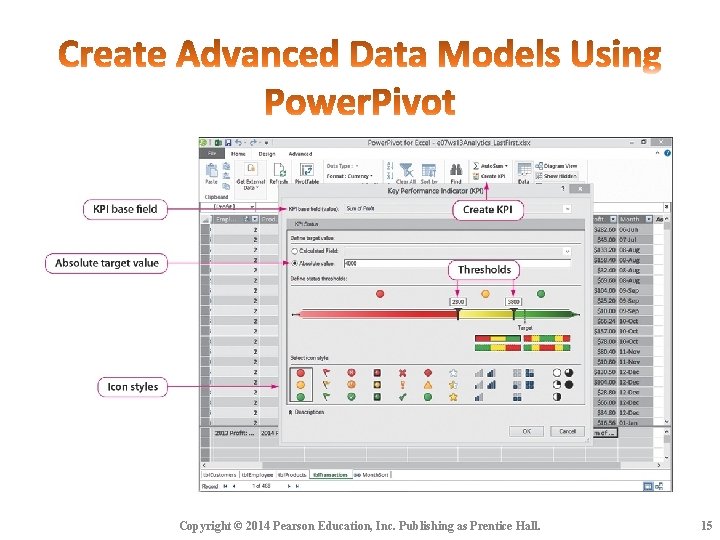Screen dimensions: 720x540
Task: Select the flags icon style
Action: pyautogui.click(x=326, y=385)
